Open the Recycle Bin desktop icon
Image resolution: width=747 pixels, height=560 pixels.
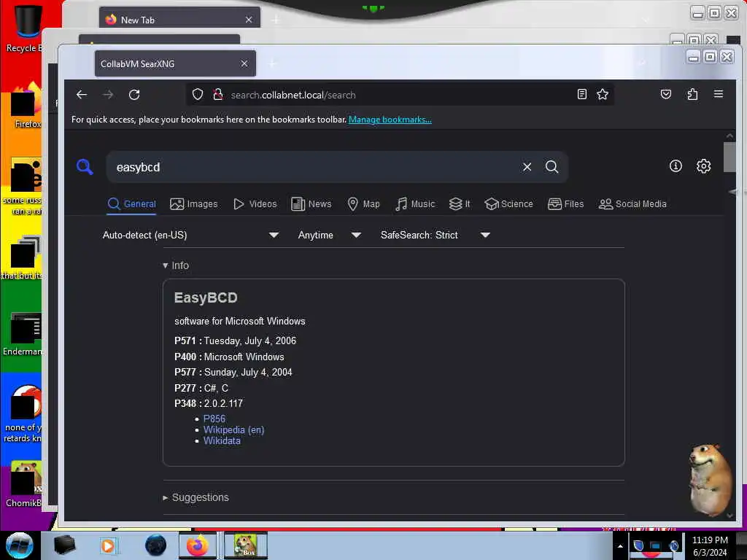click(24, 28)
